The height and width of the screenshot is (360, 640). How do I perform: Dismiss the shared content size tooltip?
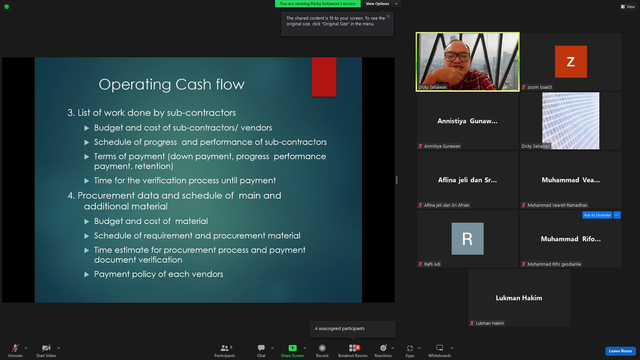[388, 16]
